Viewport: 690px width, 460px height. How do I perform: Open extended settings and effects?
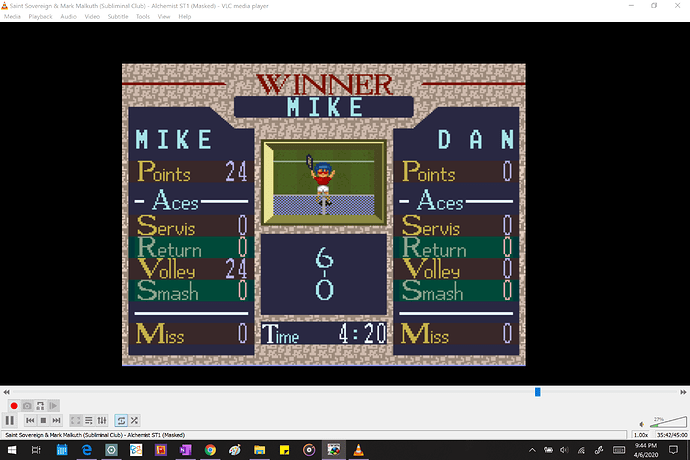click(102, 420)
